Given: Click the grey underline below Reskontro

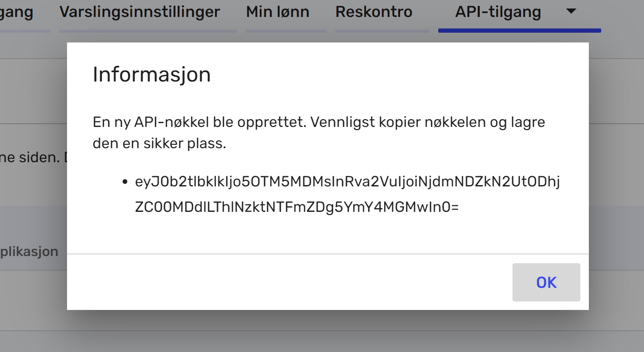Looking at the screenshot, I should (x=382, y=30).
